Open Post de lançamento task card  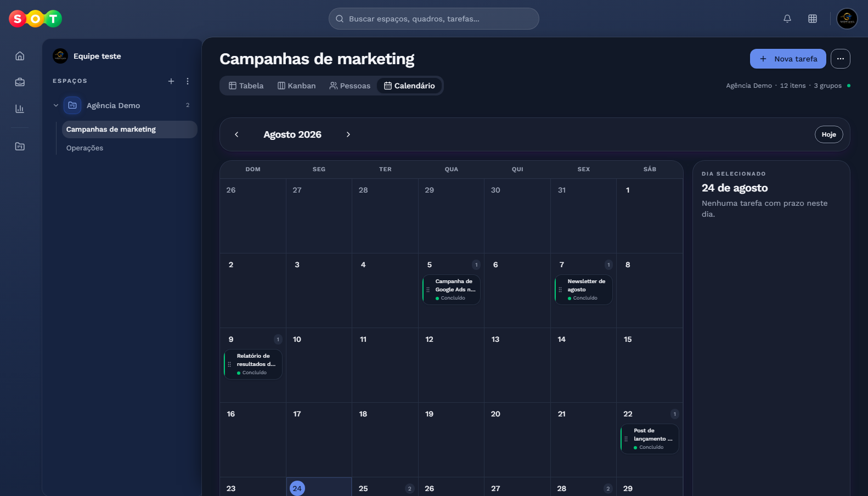650,439
